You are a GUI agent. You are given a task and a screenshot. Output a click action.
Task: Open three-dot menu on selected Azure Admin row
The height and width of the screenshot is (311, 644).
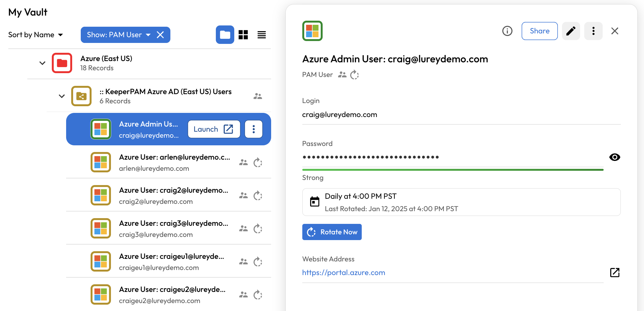click(x=253, y=129)
